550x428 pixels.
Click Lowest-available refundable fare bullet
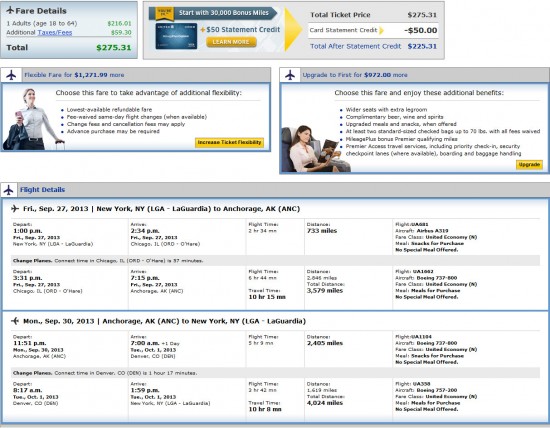(109, 110)
